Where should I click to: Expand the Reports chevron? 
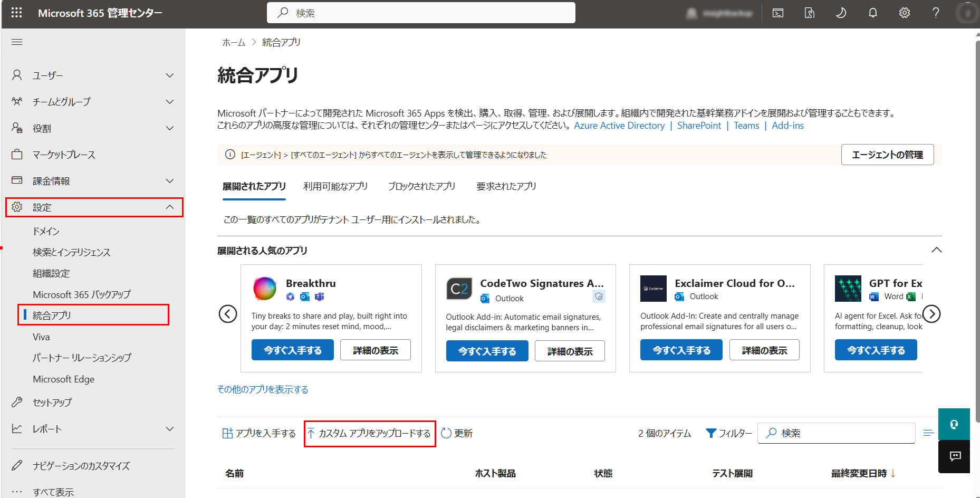170,428
